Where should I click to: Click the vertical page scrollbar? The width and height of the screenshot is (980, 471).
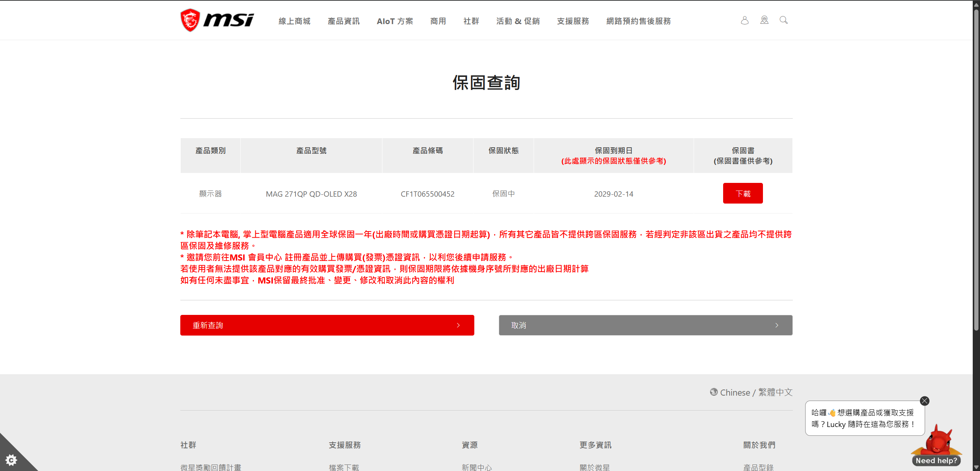(976, 168)
